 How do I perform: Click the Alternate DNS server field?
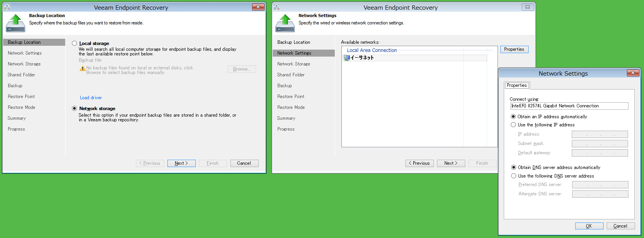tap(600, 194)
